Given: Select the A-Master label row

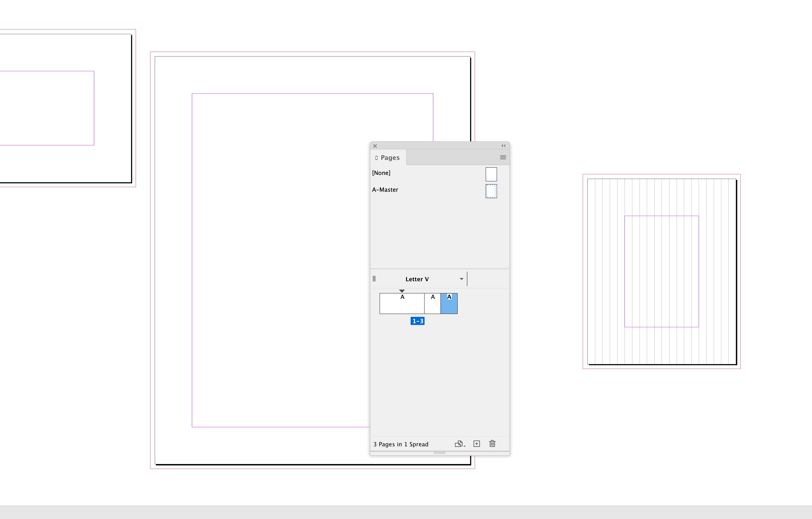Looking at the screenshot, I should tap(385, 190).
